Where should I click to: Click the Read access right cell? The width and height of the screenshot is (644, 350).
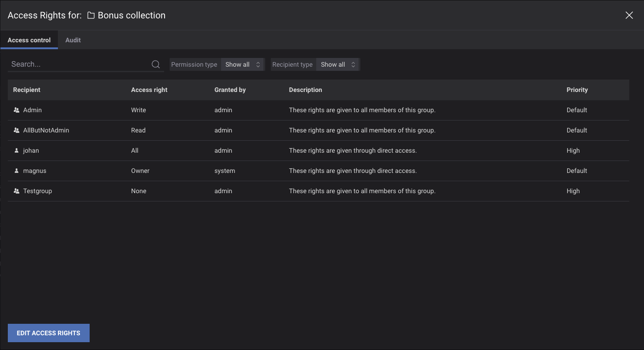[x=138, y=130]
